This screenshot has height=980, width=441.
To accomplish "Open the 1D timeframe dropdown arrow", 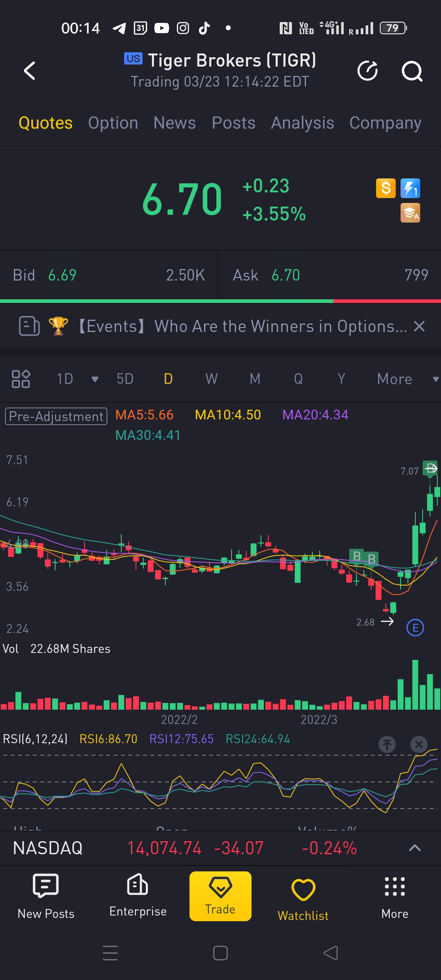I will click(x=95, y=379).
